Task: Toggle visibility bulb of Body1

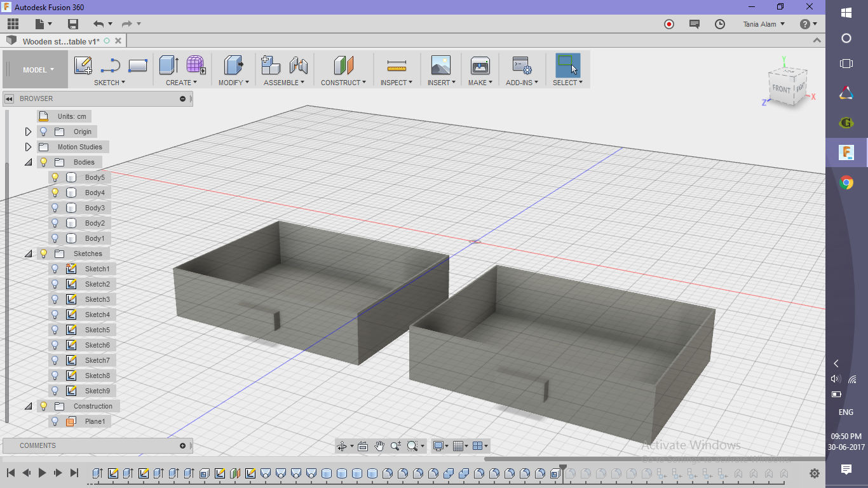Action: click(x=55, y=238)
